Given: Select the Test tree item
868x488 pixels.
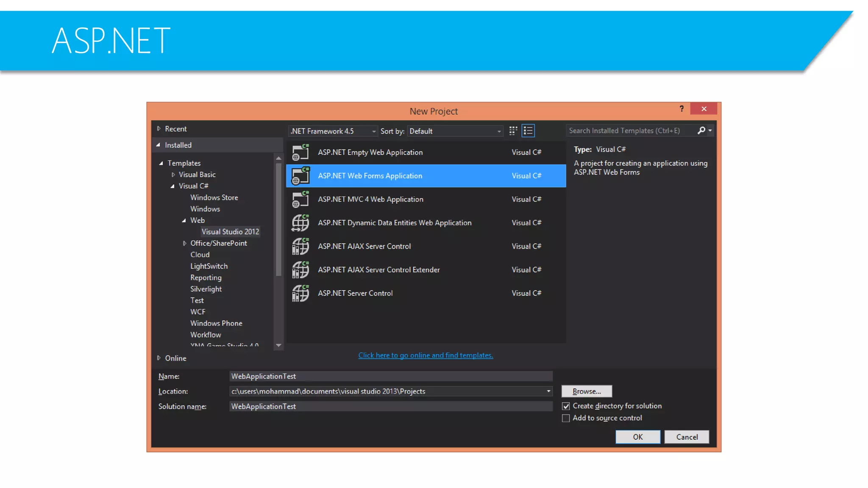Looking at the screenshot, I should (x=197, y=300).
